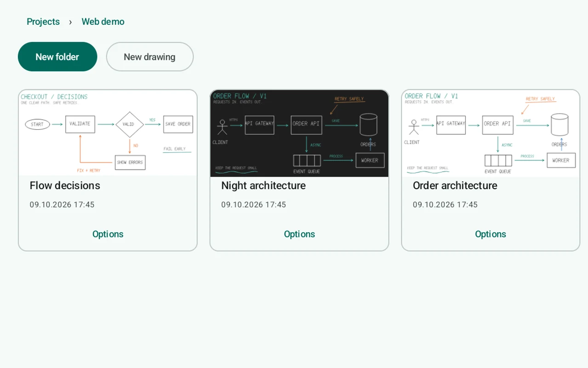Select the Order architecture title
The height and width of the screenshot is (368, 588).
coord(455,185)
